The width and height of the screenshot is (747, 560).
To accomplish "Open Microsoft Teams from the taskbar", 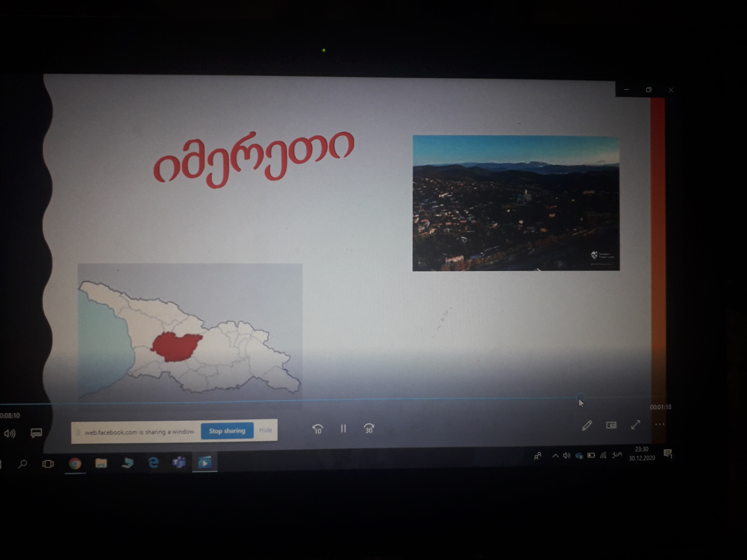I will coord(179,462).
